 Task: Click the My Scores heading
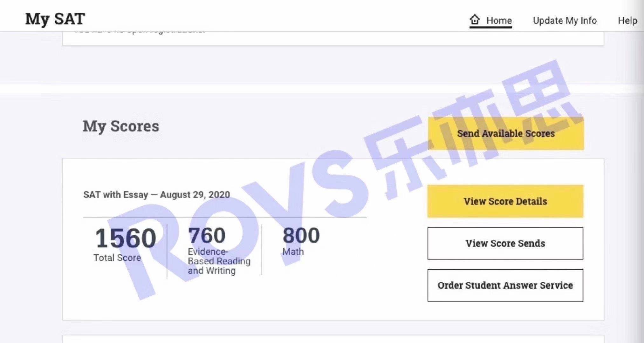(121, 126)
